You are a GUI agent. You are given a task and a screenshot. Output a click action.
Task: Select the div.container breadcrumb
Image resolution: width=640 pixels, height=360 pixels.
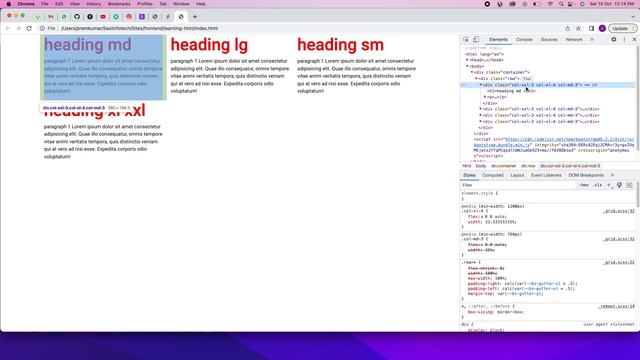pyautogui.click(x=504, y=166)
